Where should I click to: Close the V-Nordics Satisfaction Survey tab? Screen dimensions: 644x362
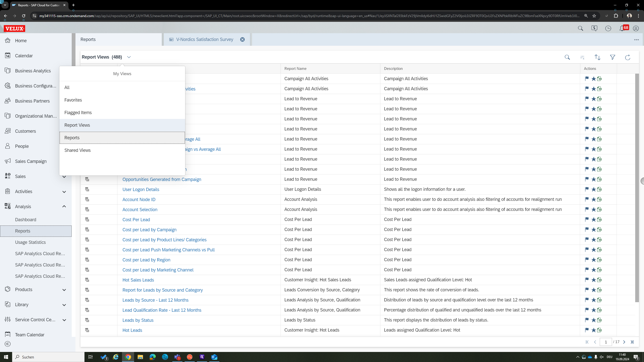pos(242,39)
